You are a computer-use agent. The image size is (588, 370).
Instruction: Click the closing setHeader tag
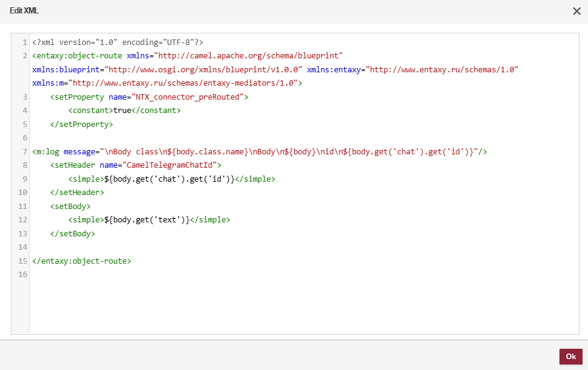pyautogui.click(x=77, y=193)
